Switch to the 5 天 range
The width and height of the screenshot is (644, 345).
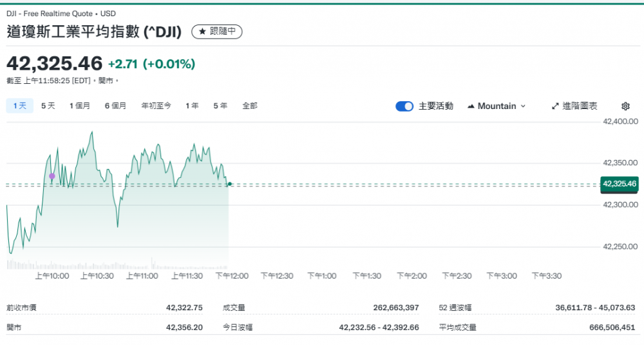(48, 106)
